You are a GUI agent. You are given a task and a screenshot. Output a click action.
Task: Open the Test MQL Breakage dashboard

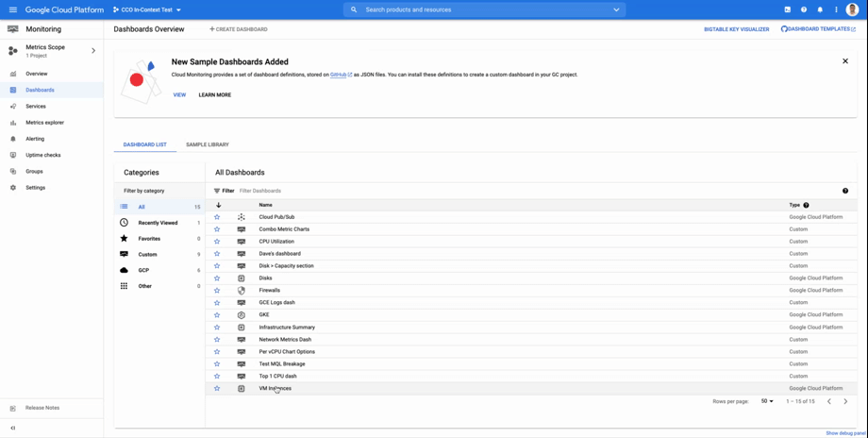[282, 363]
